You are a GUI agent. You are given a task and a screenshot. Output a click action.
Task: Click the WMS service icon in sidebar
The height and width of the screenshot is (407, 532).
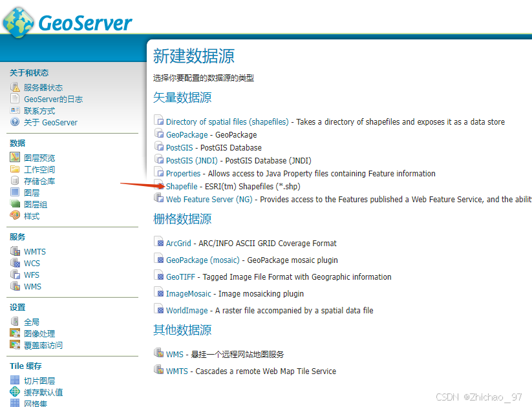tap(15, 286)
